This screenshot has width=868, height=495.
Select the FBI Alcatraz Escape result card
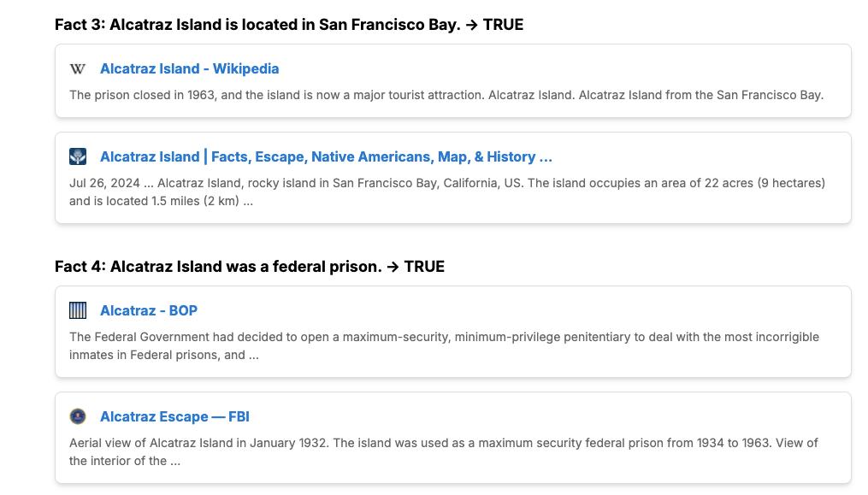click(x=453, y=438)
